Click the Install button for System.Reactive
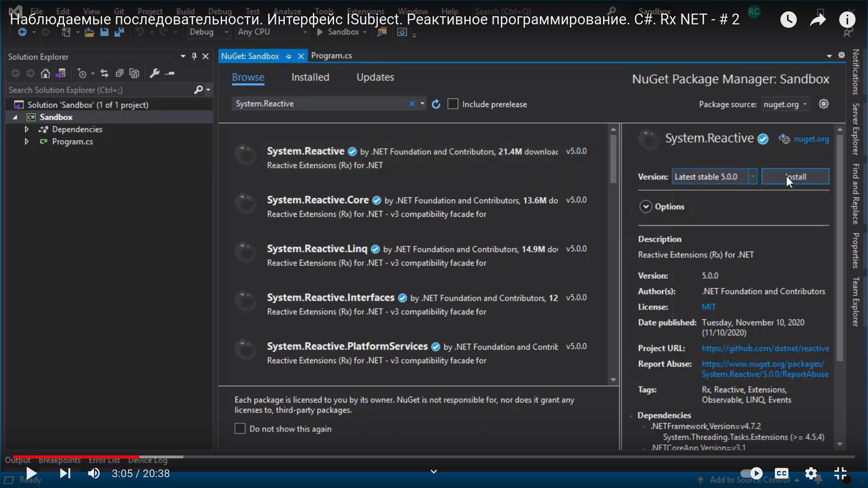The width and height of the screenshot is (868, 488). (795, 177)
